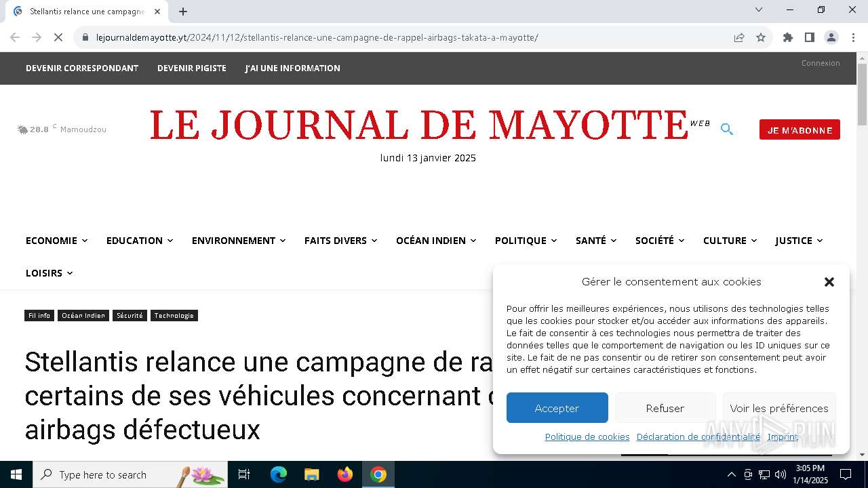The height and width of the screenshot is (488, 868).
Task: Expand the SANTÉ menu
Action: pyautogui.click(x=596, y=241)
